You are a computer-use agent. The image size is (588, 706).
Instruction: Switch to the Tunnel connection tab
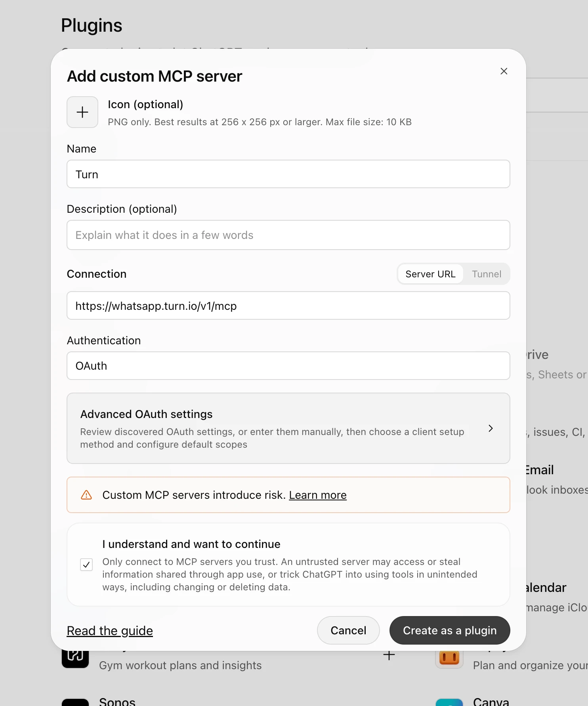click(487, 274)
